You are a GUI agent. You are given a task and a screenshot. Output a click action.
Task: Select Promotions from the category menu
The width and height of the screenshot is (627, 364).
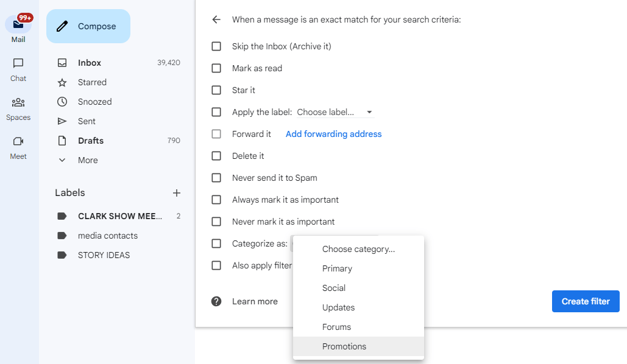point(344,346)
